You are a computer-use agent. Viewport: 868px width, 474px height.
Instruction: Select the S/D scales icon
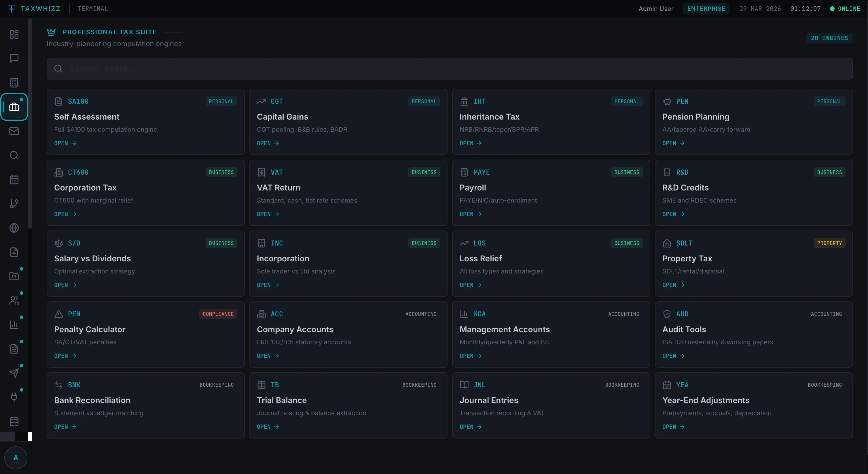click(59, 243)
